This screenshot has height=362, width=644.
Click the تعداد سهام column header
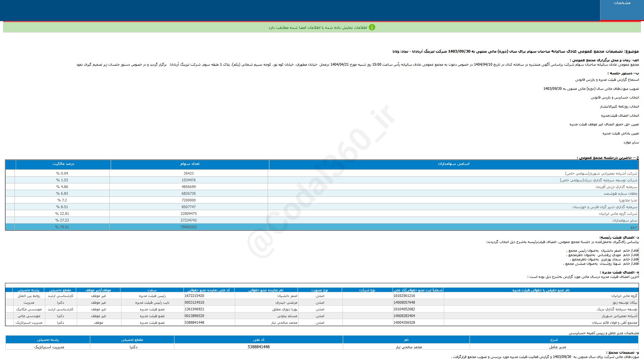click(190, 164)
